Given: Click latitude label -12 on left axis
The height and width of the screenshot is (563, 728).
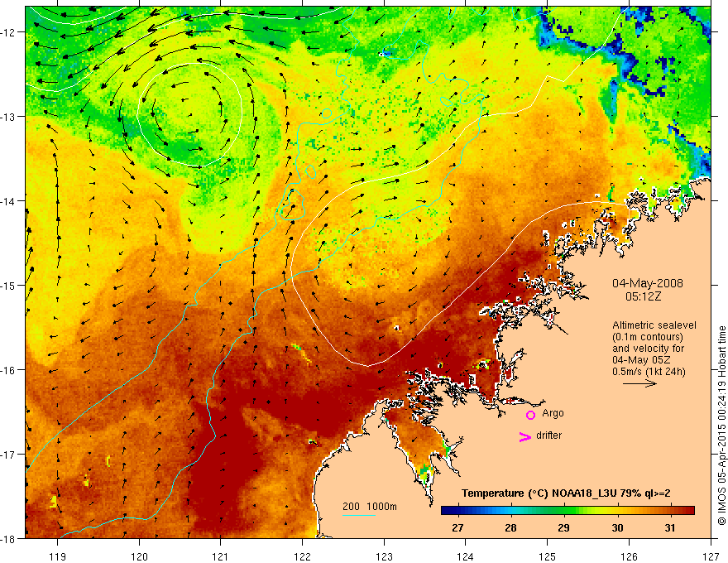Looking at the screenshot, I should (8, 32).
